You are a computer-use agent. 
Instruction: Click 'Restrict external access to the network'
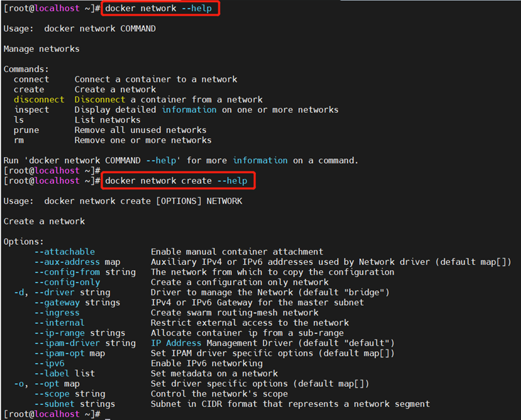coord(250,323)
